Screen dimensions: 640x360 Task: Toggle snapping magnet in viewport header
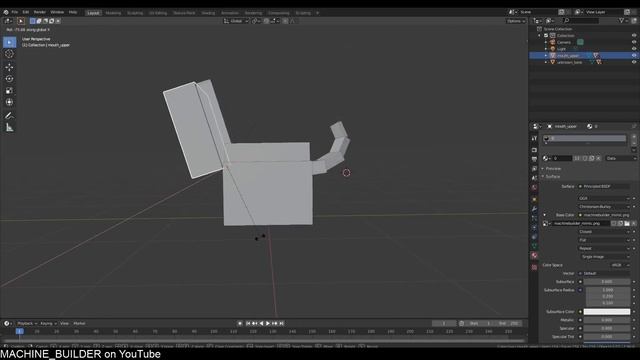click(266, 21)
